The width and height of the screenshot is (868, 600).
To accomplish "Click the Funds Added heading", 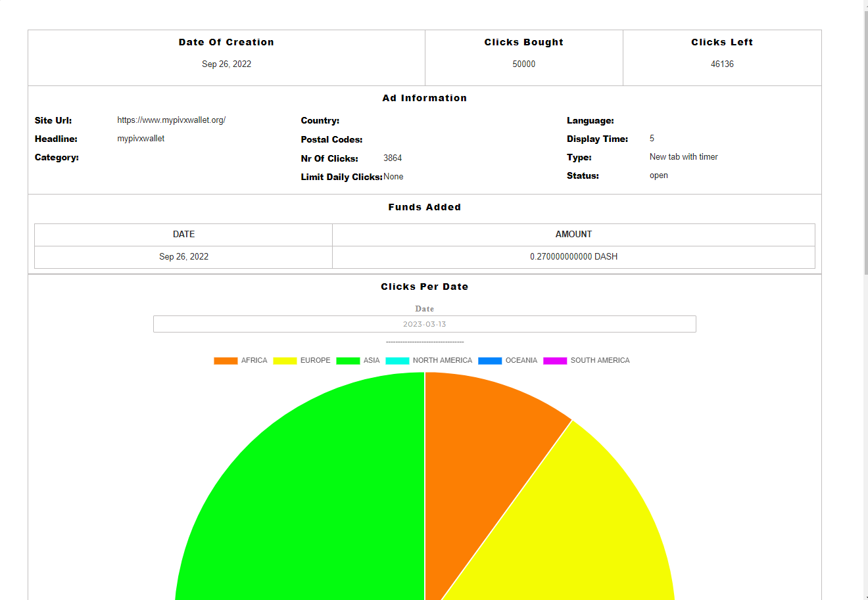I will (424, 207).
